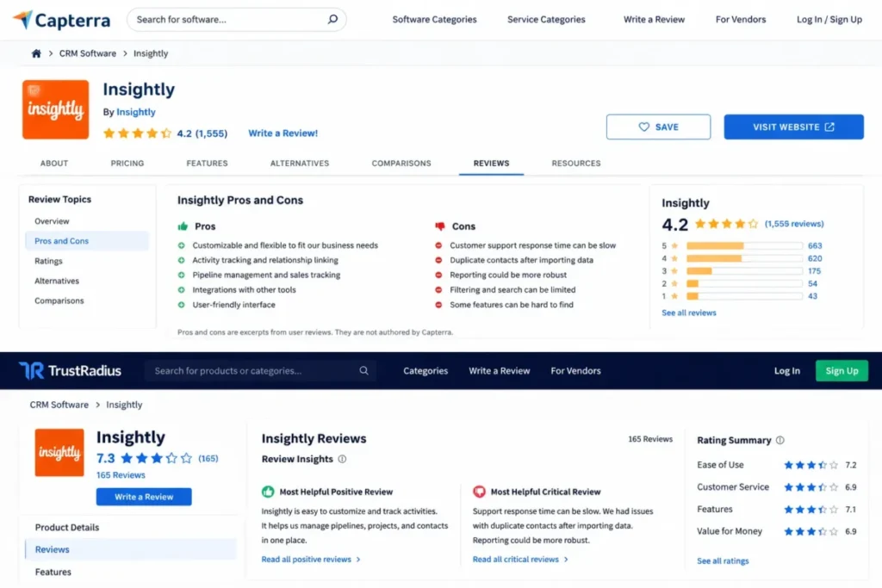Click CRM Software breadcrumb on TrustRadius

[59, 405]
